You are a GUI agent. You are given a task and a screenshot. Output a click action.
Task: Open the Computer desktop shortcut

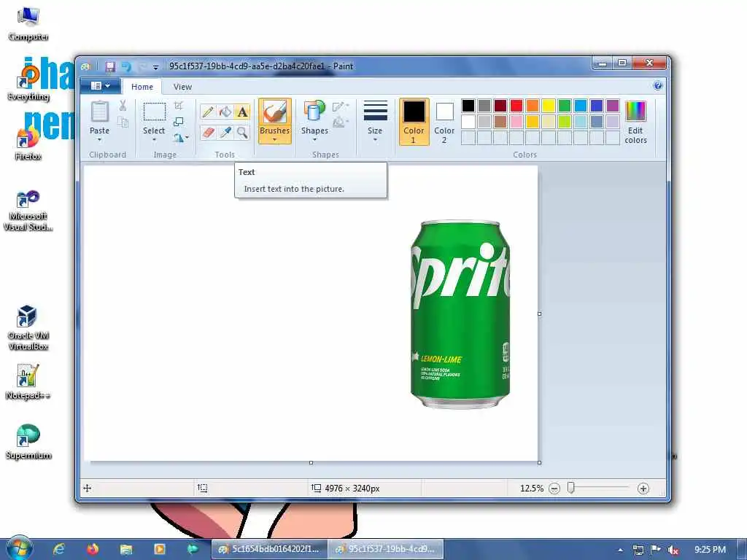28,23
